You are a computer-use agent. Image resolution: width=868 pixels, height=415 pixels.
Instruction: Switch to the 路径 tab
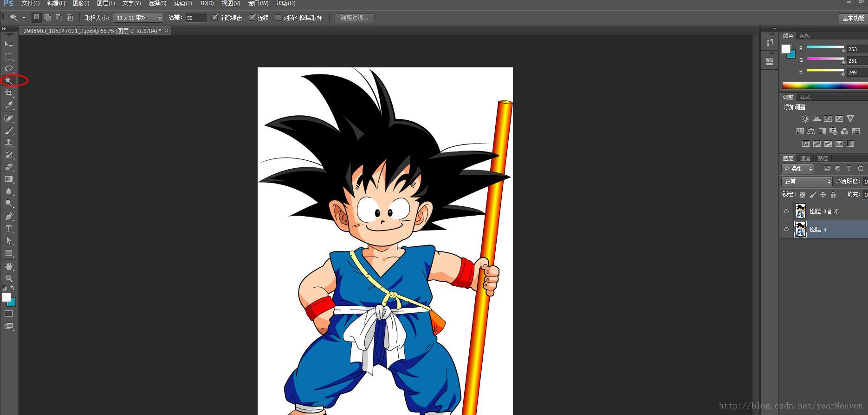coord(823,158)
